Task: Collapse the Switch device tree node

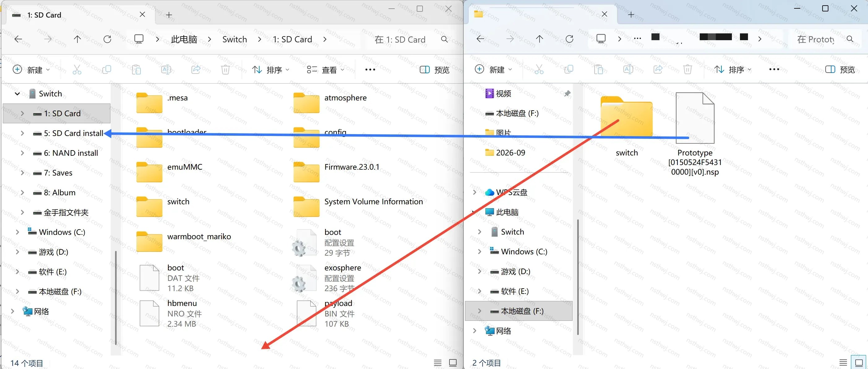Action: tap(17, 94)
